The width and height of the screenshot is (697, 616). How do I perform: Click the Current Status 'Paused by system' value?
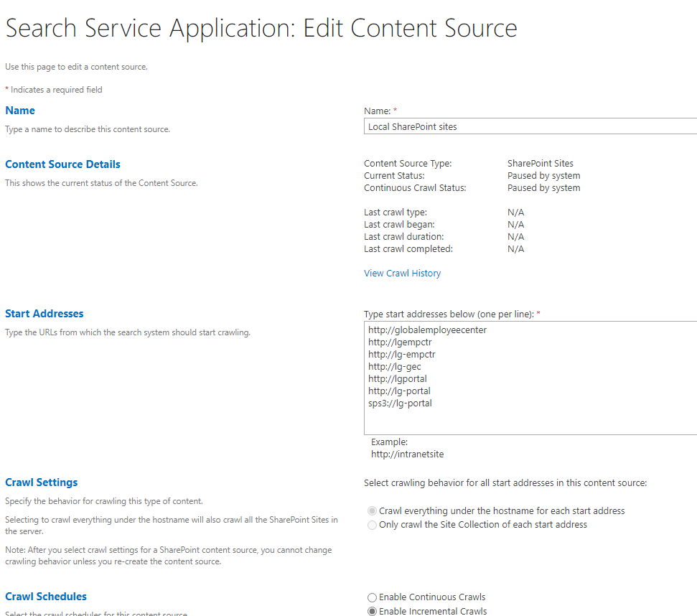click(x=543, y=176)
